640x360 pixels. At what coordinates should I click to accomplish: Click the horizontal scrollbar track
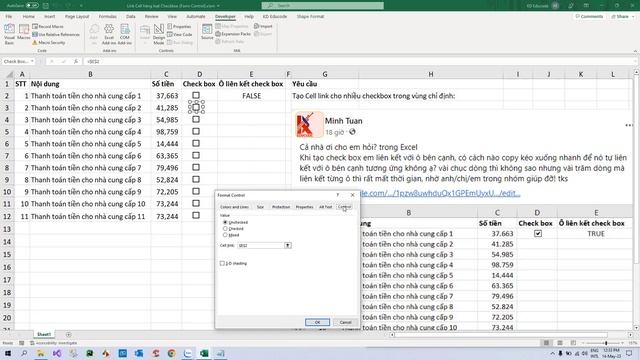pos(510,334)
